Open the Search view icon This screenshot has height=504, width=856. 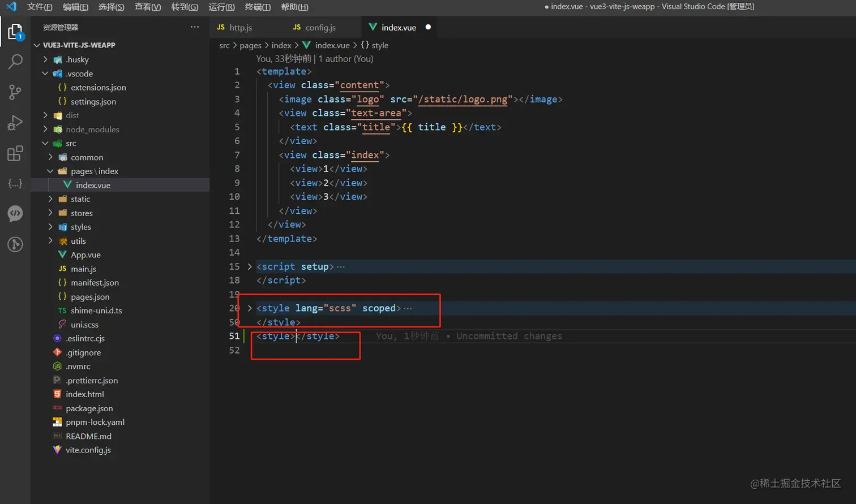15,62
